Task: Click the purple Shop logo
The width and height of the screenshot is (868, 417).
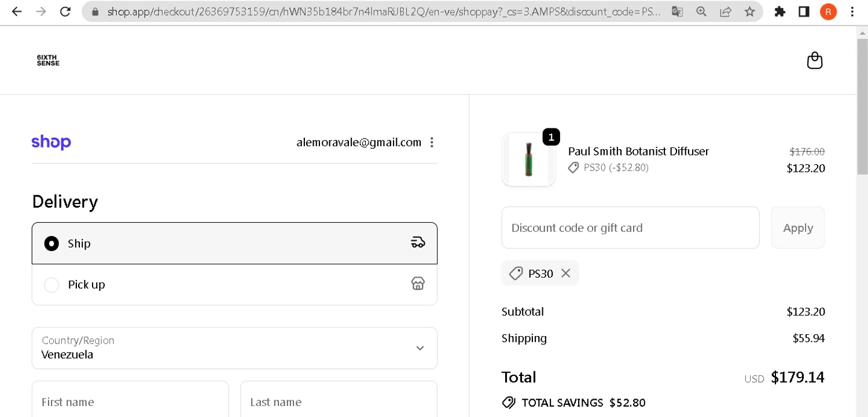Action: [51, 142]
